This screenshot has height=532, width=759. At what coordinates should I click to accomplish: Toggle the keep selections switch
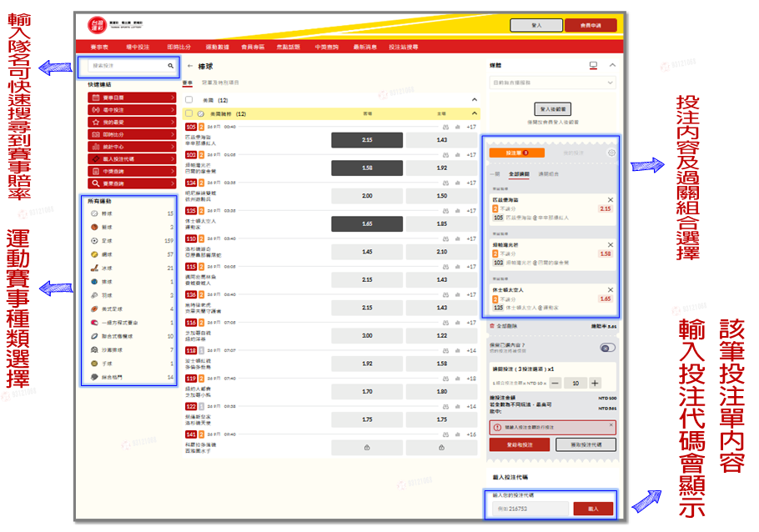(607, 348)
